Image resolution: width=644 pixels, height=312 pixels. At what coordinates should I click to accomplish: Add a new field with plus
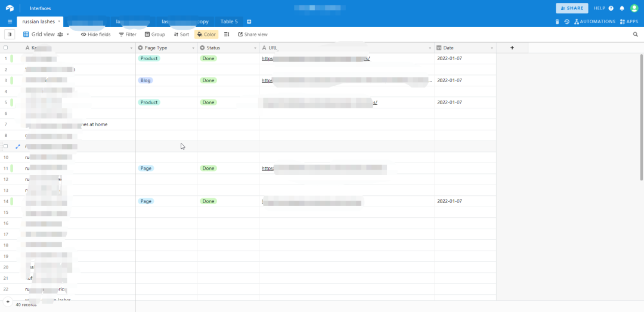click(512, 48)
